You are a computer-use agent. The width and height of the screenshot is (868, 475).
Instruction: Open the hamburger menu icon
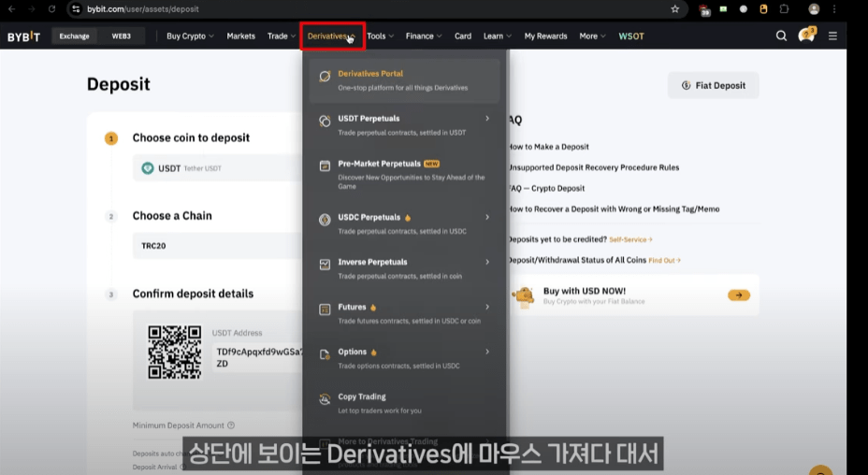coord(832,36)
